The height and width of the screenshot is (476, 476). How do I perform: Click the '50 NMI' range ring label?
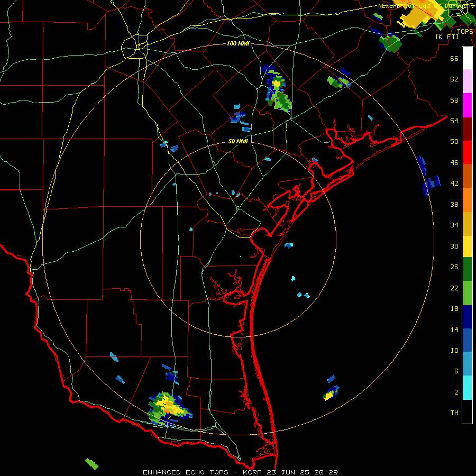pos(238,141)
